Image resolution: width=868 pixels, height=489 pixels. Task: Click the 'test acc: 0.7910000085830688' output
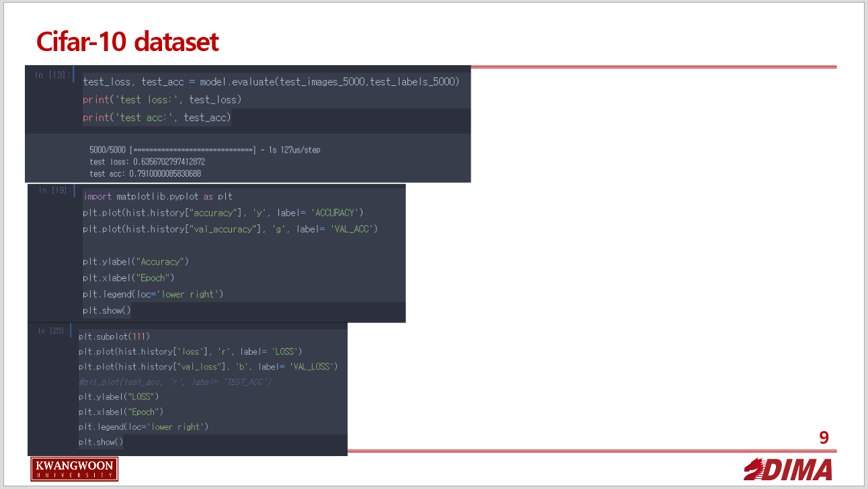tap(145, 174)
